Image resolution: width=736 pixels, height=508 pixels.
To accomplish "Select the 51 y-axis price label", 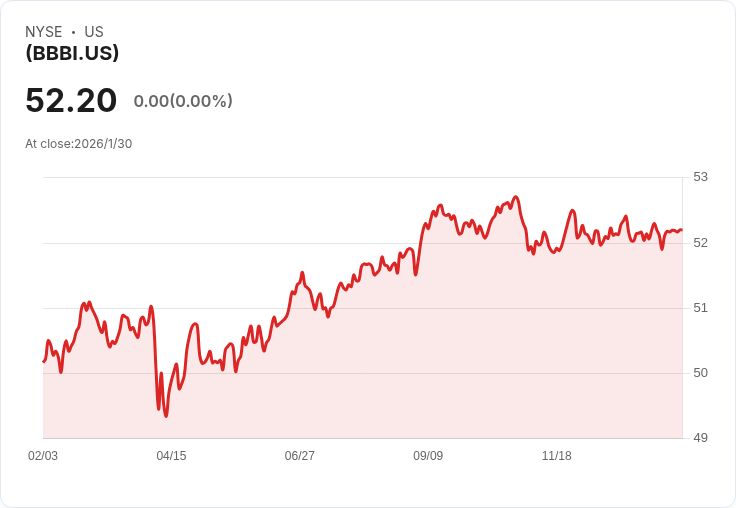I will pos(700,307).
